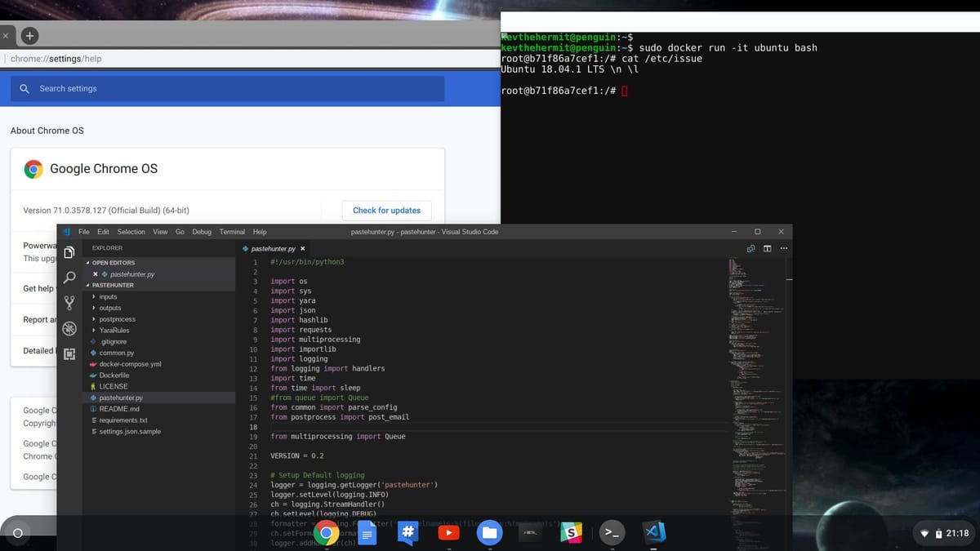The height and width of the screenshot is (551, 980).
Task: Launch the Slack app from the shelf
Action: click(x=571, y=532)
